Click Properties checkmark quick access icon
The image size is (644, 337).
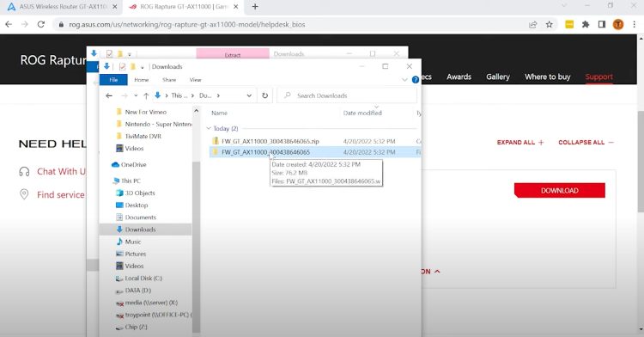(x=122, y=66)
